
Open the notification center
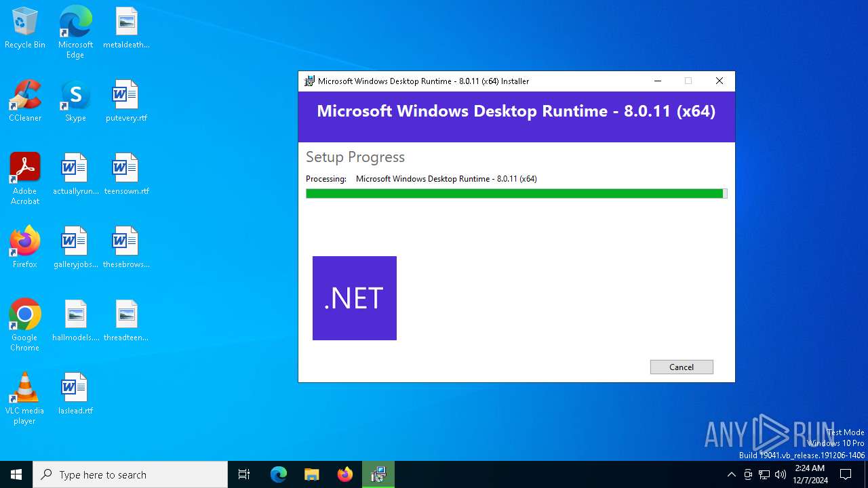[x=846, y=474]
